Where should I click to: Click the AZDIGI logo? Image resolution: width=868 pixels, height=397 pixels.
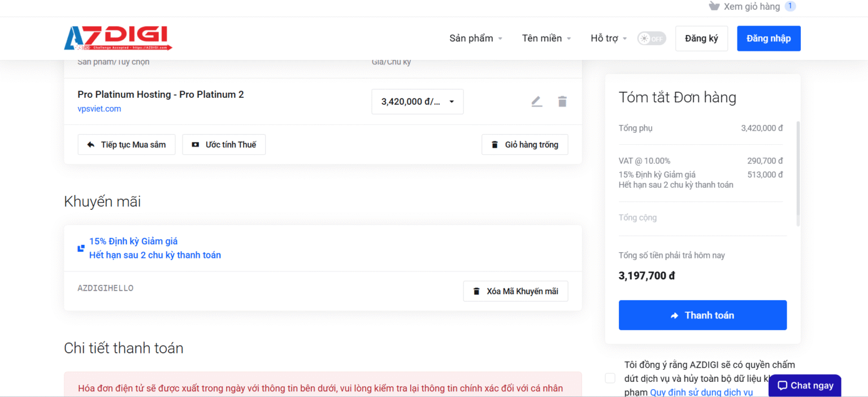click(118, 38)
